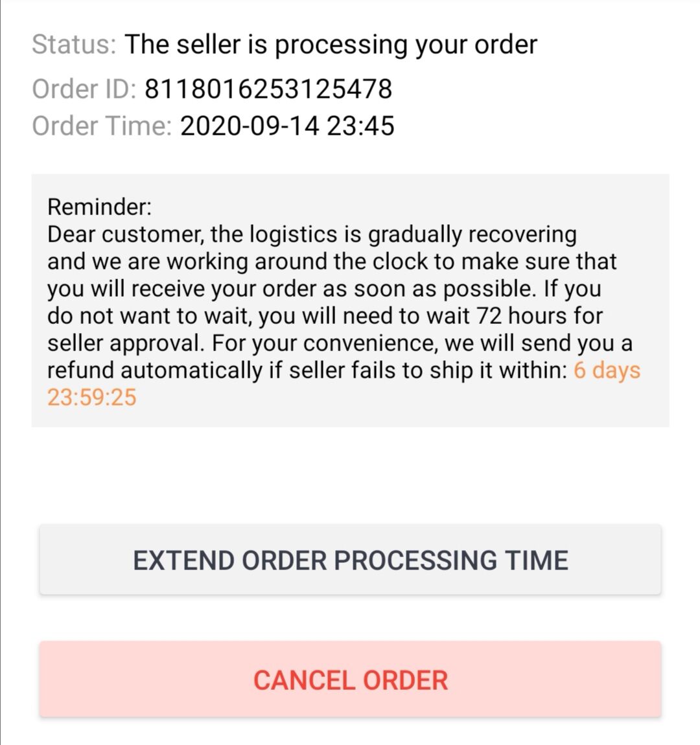Click the word 'ORDER' in CANCEL ORDER
The image size is (700, 745).
click(x=405, y=680)
